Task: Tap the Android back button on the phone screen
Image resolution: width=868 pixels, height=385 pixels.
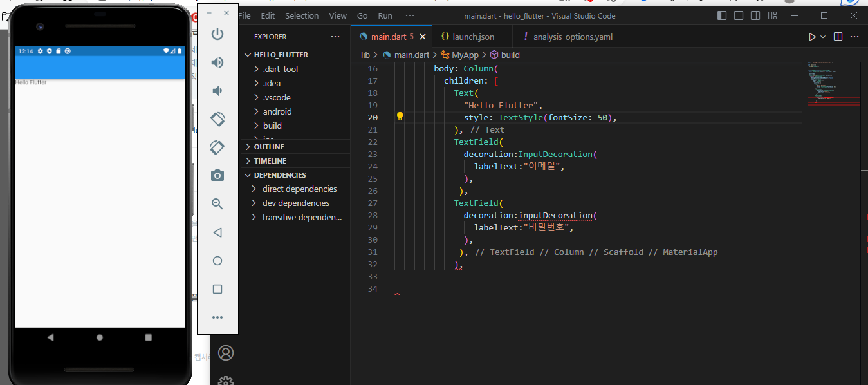Action: [x=51, y=337]
